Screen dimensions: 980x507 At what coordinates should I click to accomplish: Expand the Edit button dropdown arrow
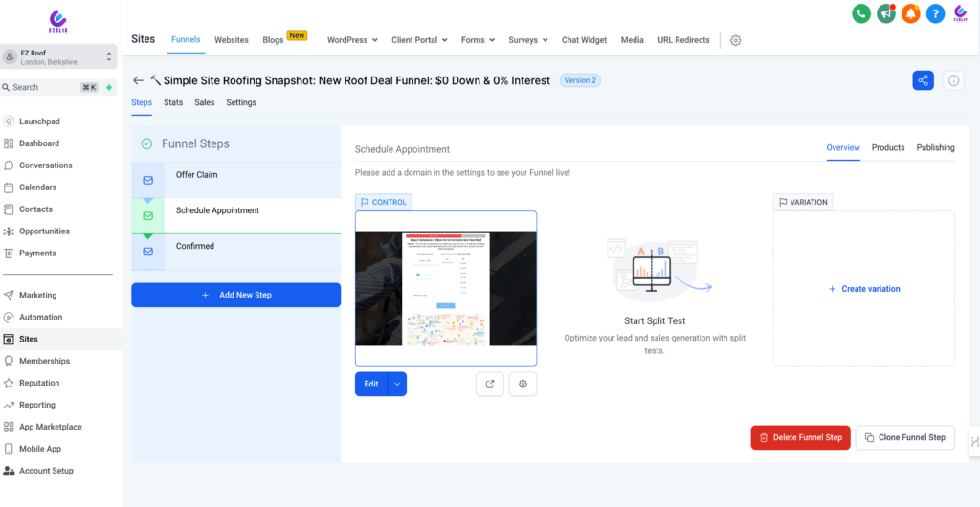point(397,384)
